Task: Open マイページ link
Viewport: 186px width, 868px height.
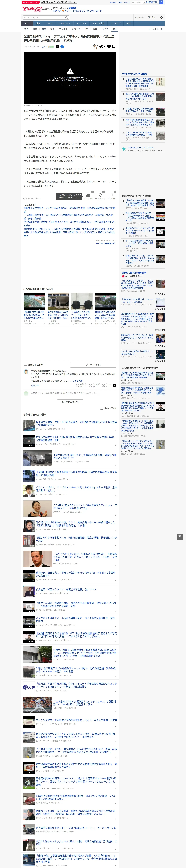Action: point(139,18)
